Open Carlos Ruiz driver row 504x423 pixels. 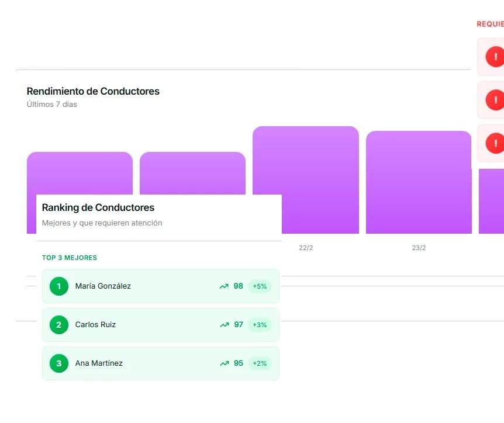(x=161, y=325)
